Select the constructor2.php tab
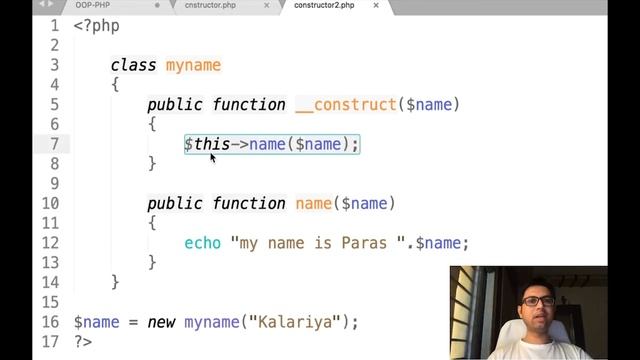 coord(324,5)
